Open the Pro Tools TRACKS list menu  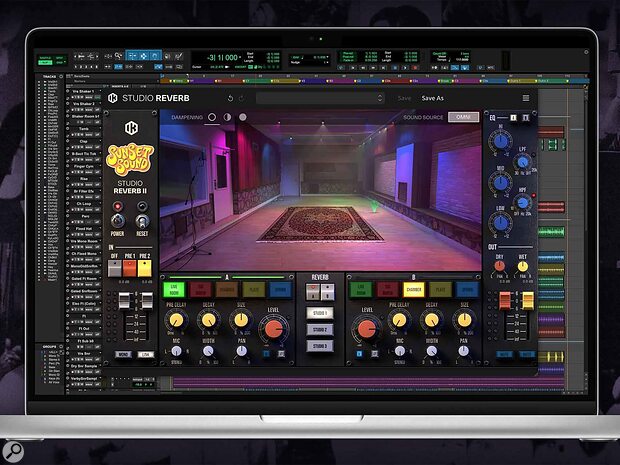click(x=61, y=76)
